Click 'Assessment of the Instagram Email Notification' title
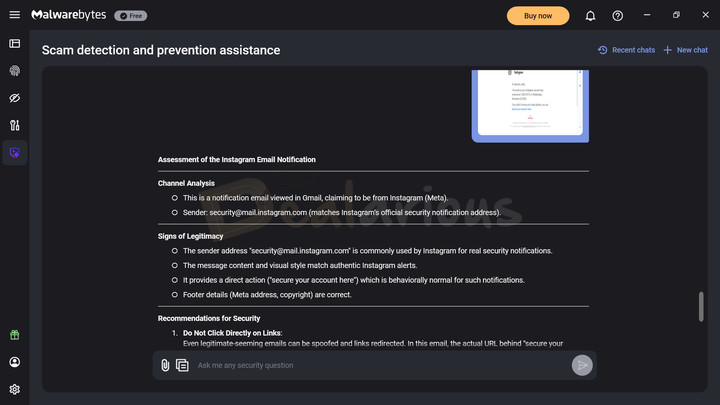Viewport: 720px width, 405px height. tap(236, 160)
